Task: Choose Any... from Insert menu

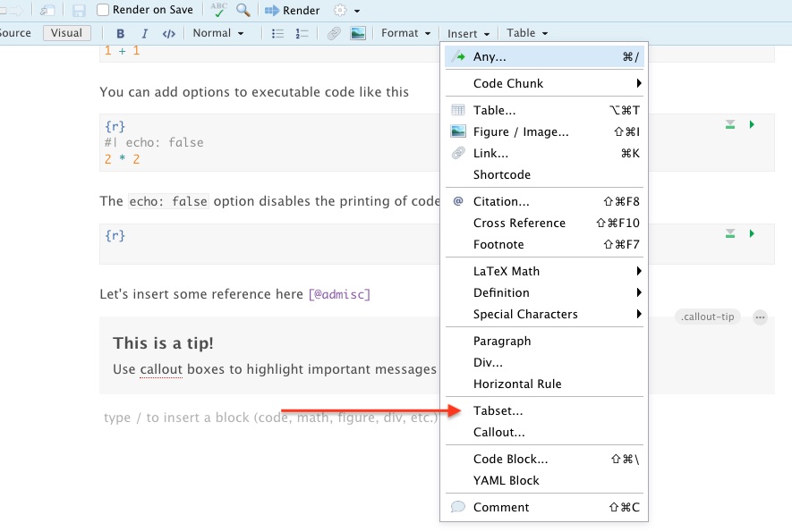Action: click(544, 56)
